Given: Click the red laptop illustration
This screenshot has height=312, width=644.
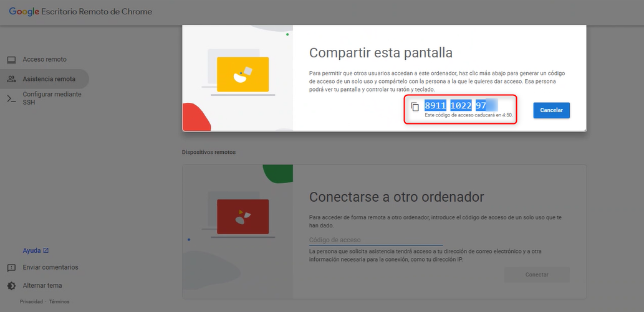Looking at the screenshot, I should (x=243, y=216).
